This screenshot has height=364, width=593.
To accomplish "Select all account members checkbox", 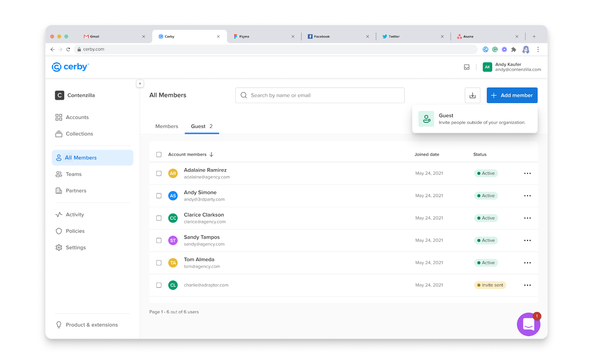I will (159, 155).
